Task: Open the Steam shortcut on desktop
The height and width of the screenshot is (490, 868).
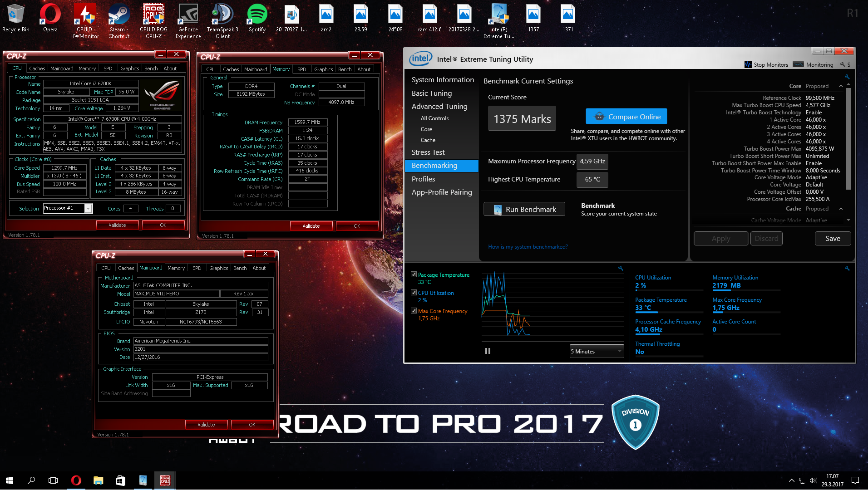Action: click(x=119, y=20)
